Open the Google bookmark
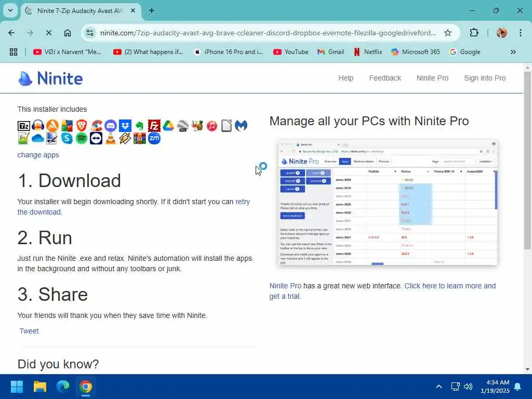 click(x=465, y=52)
